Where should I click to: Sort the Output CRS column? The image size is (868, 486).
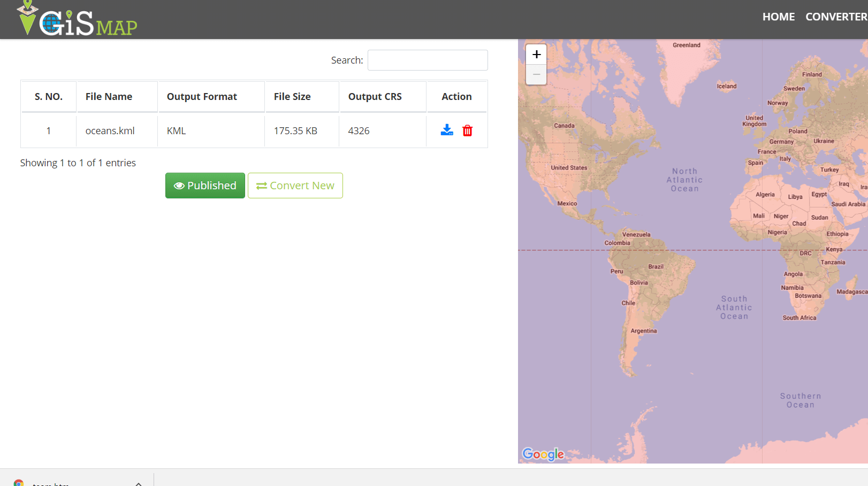click(375, 96)
